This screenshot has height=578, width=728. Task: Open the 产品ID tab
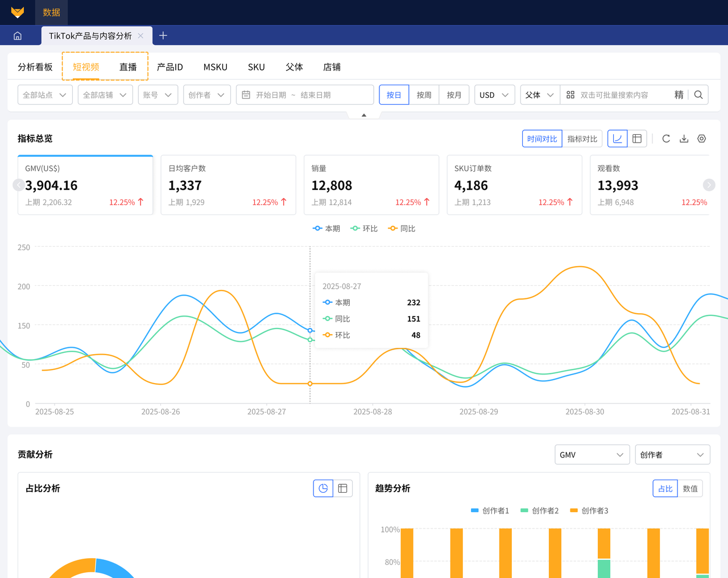[170, 67]
